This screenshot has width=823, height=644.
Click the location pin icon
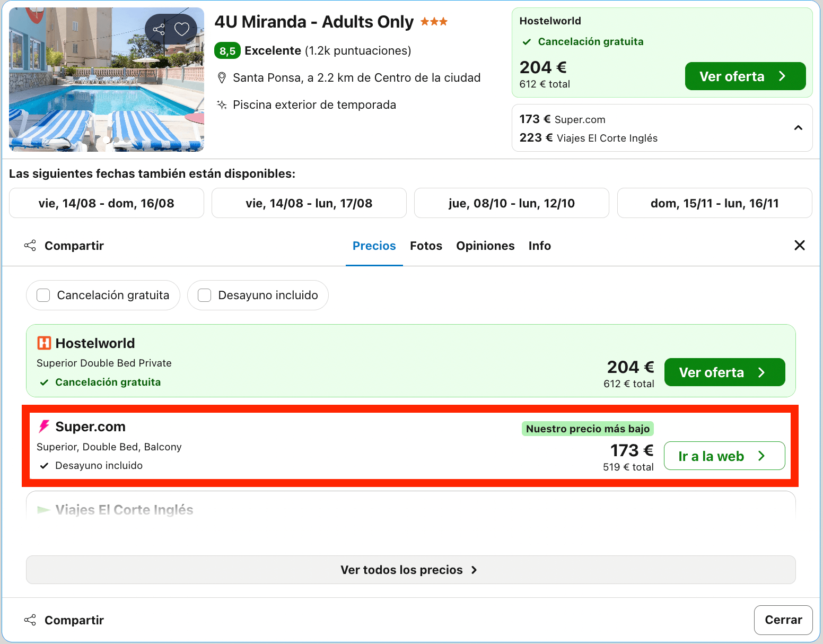pos(222,78)
